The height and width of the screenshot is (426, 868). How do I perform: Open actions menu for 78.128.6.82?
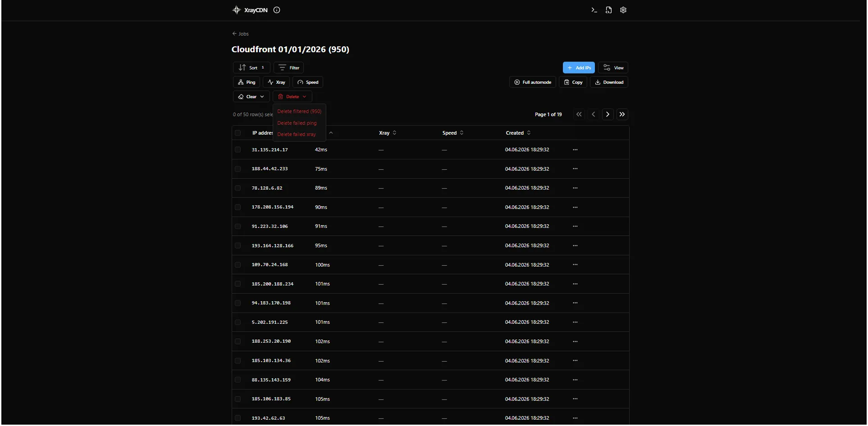575,188
